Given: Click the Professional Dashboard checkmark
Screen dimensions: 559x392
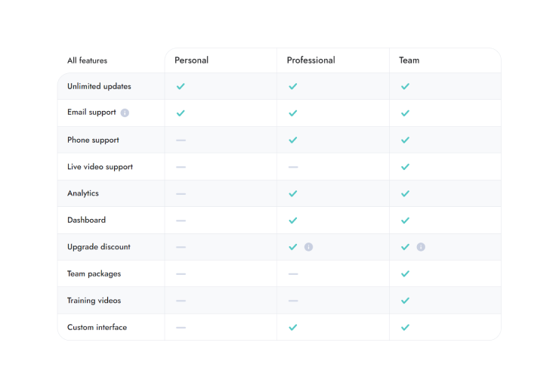Looking at the screenshot, I should 293,221.
